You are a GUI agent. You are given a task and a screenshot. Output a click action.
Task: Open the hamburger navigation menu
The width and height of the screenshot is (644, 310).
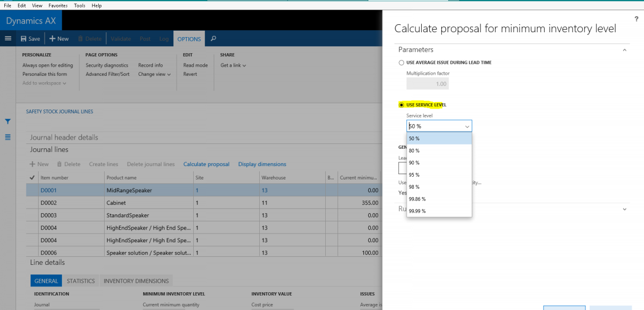[8, 39]
